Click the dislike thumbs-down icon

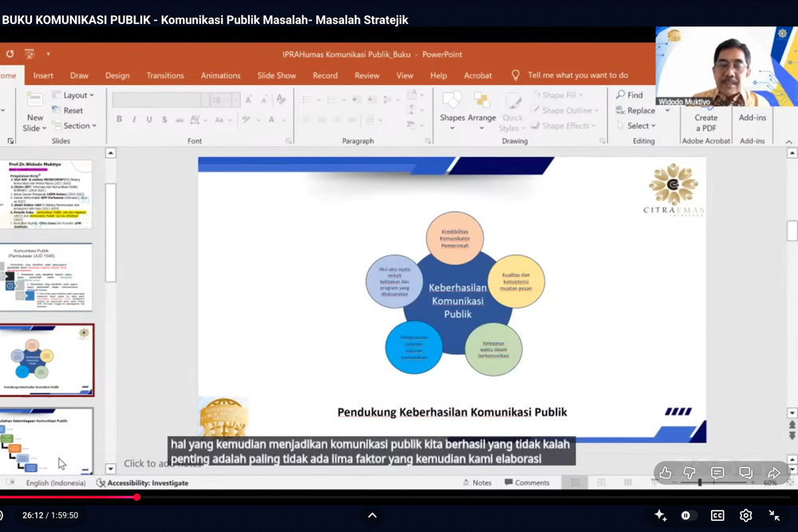690,473
